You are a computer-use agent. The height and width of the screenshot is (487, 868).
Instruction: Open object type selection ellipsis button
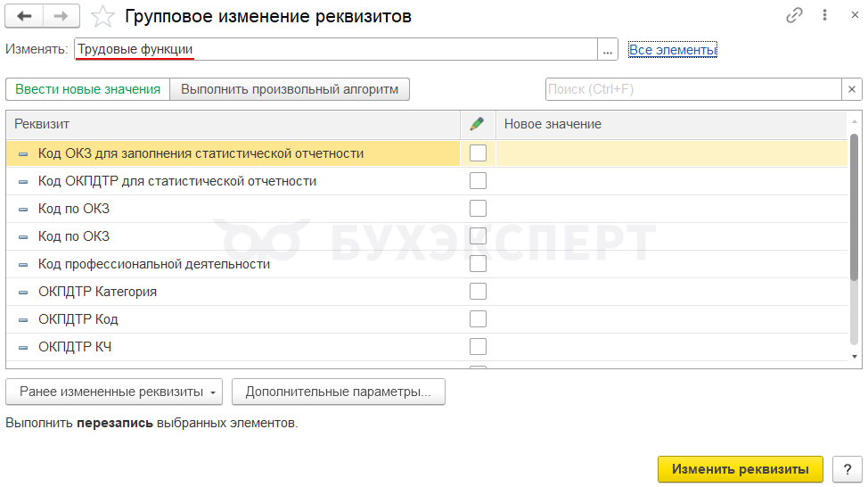click(608, 51)
